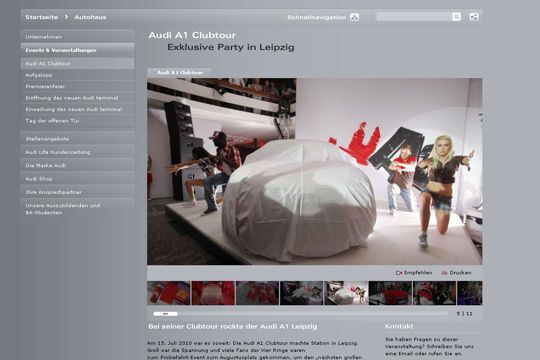Select first gallery thumbnail
This screenshot has width=540, height=360.
click(169, 293)
